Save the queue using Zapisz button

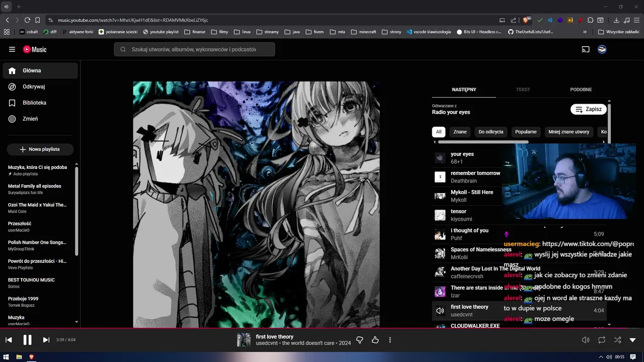588,109
